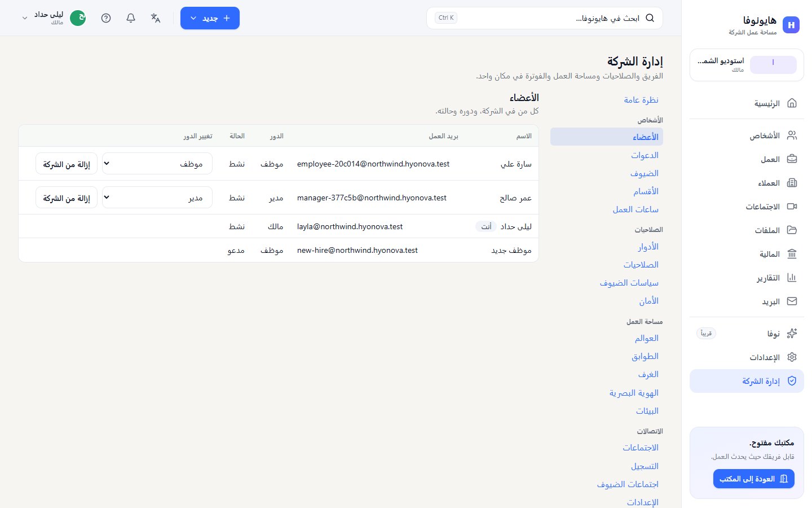Click the search magnifier icon
The height and width of the screenshot is (508, 812).
(x=650, y=18)
